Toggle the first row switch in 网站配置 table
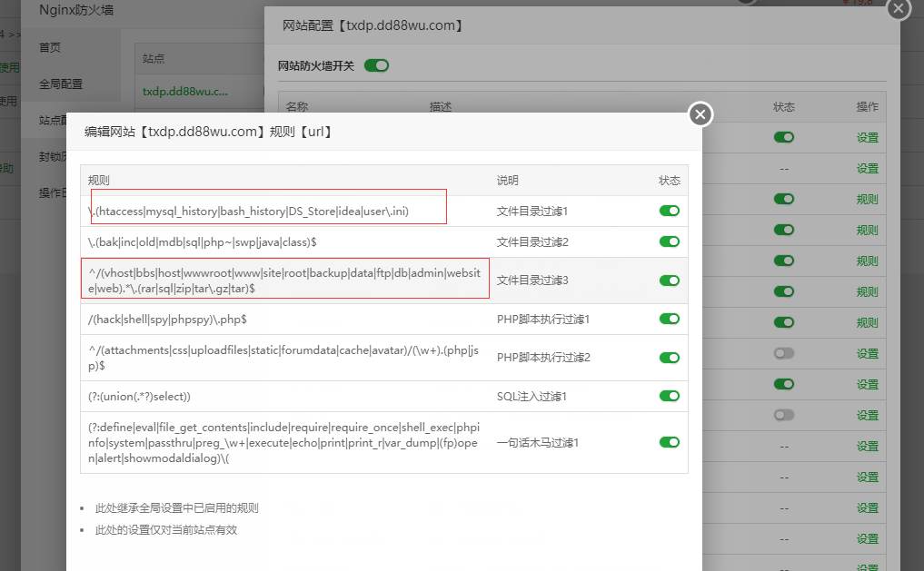 (x=784, y=137)
